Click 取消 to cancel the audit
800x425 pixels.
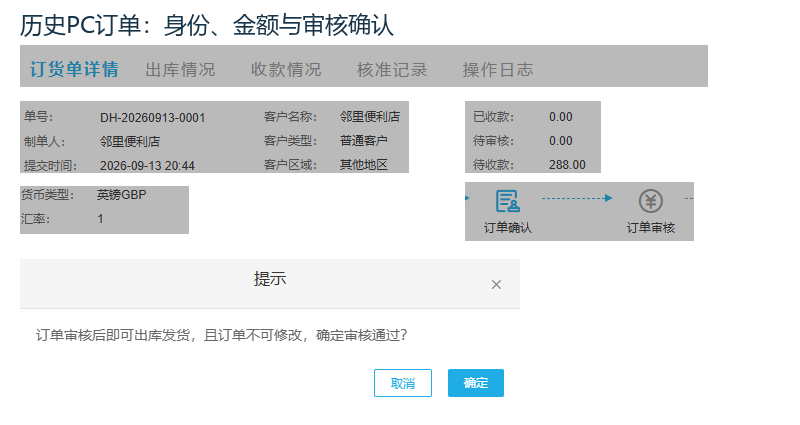(403, 383)
